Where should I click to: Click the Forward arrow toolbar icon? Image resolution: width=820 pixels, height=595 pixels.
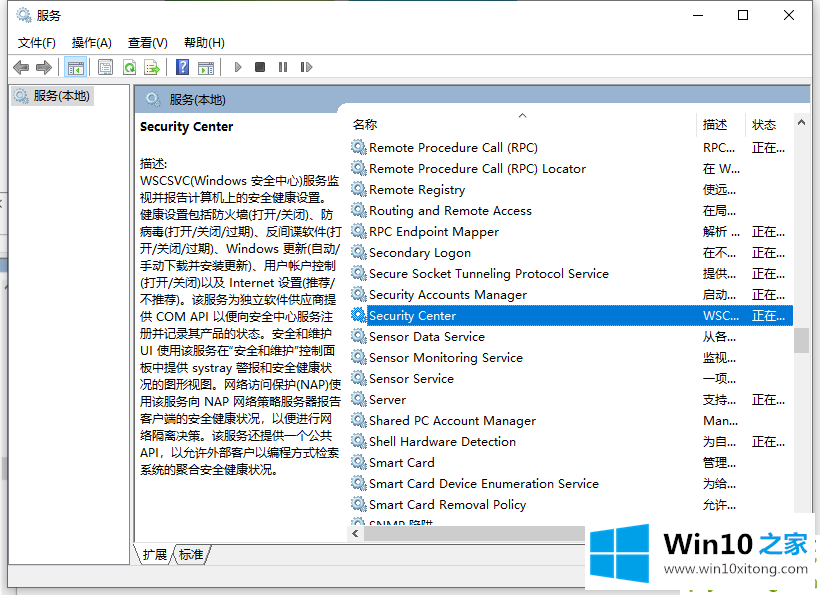click(44, 67)
